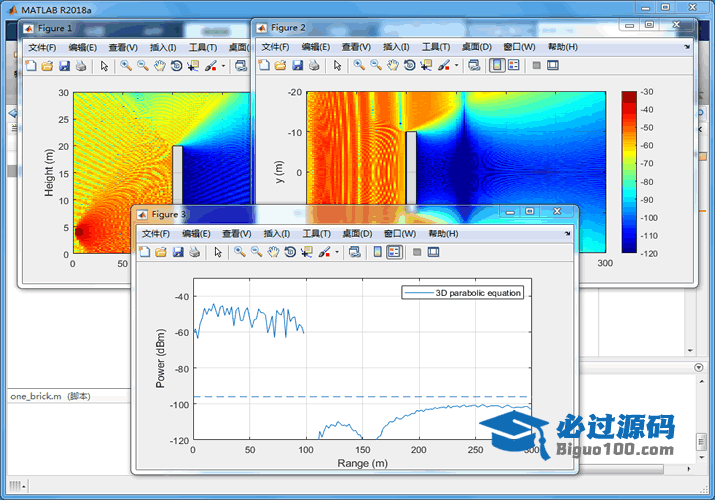Activate Zoom In tool in Figure 1
715x500 pixels.
coord(126,66)
